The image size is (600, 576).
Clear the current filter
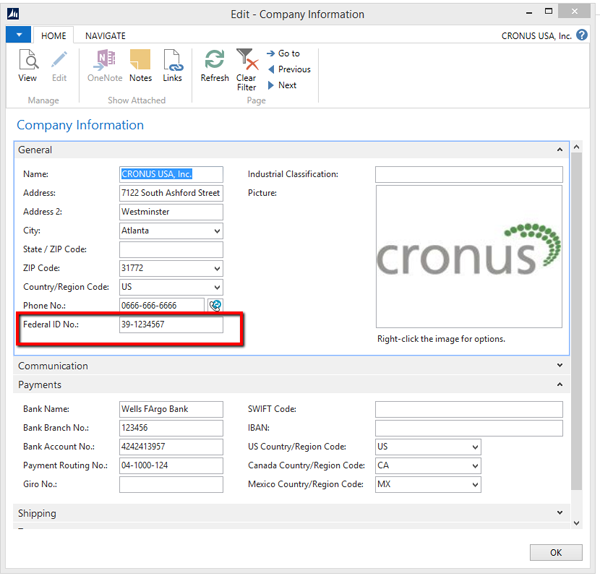246,70
